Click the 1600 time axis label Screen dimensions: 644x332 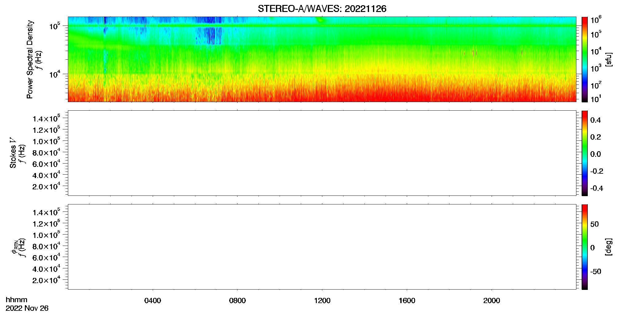(x=407, y=301)
